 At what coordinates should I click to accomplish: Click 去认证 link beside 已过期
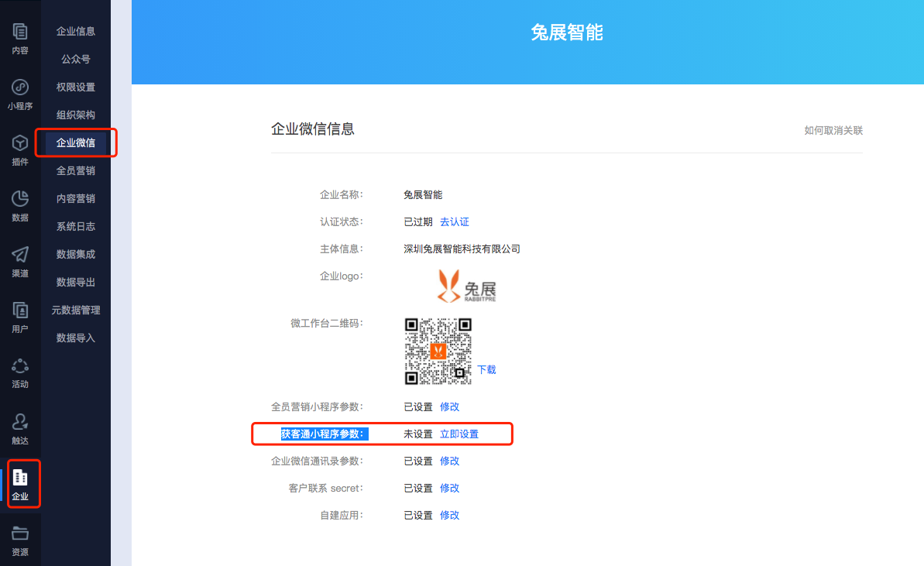tap(455, 222)
